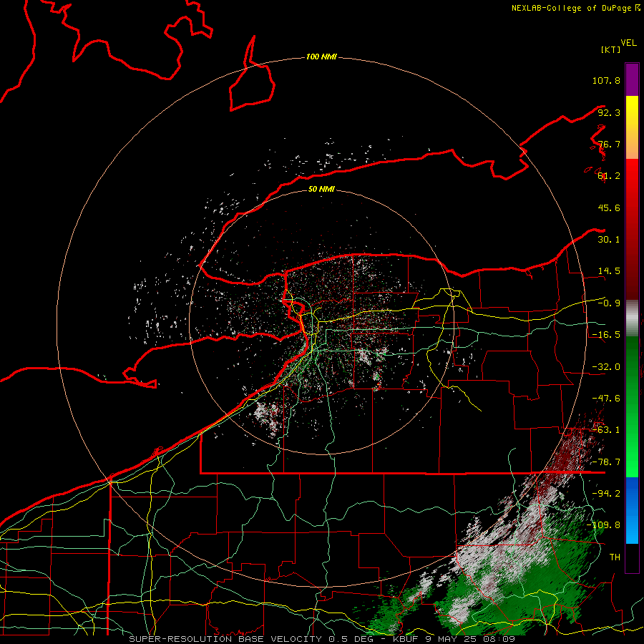Click the 92.3 legend value

(x=609, y=112)
